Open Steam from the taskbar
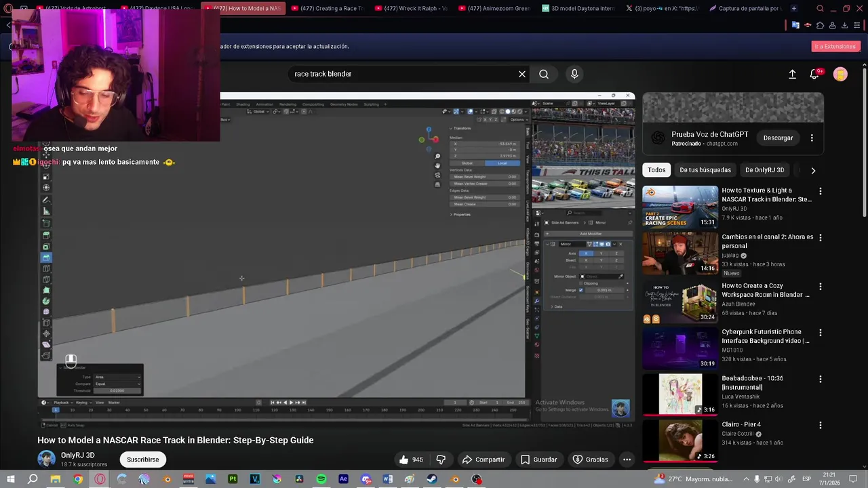 click(432, 479)
